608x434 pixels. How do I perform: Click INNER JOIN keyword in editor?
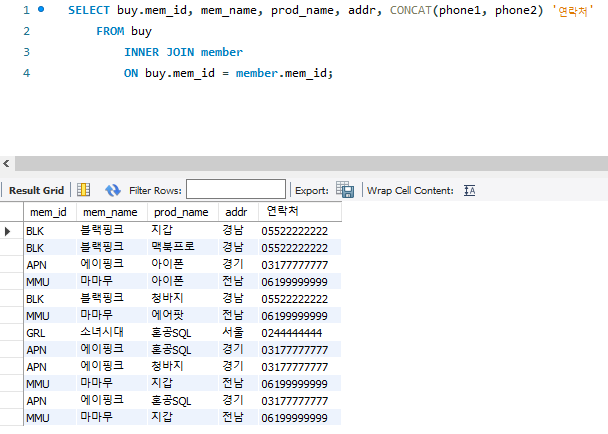pyautogui.click(x=159, y=52)
